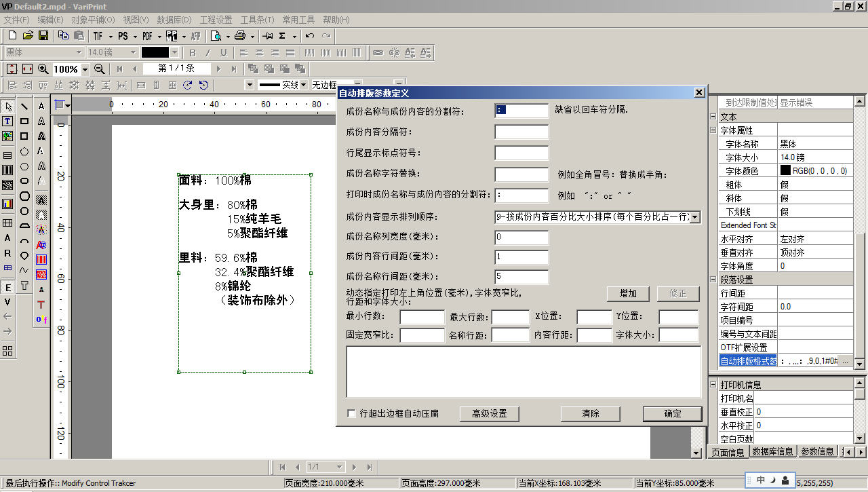Open the 视图(V) menu

pos(136,20)
